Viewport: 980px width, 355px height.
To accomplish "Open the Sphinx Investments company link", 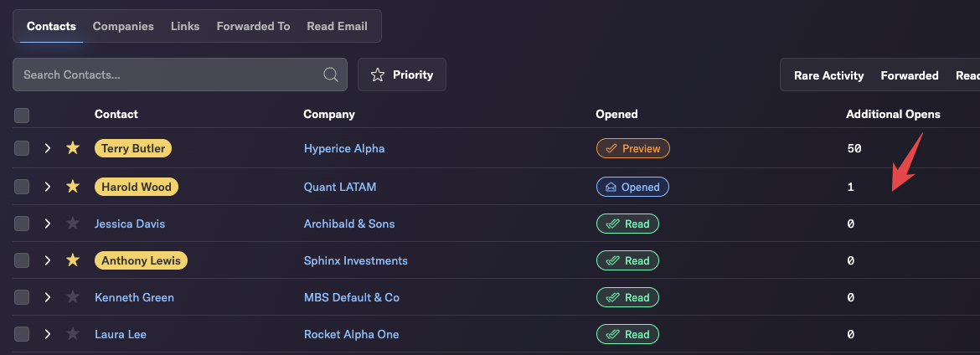I will (x=356, y=260).
